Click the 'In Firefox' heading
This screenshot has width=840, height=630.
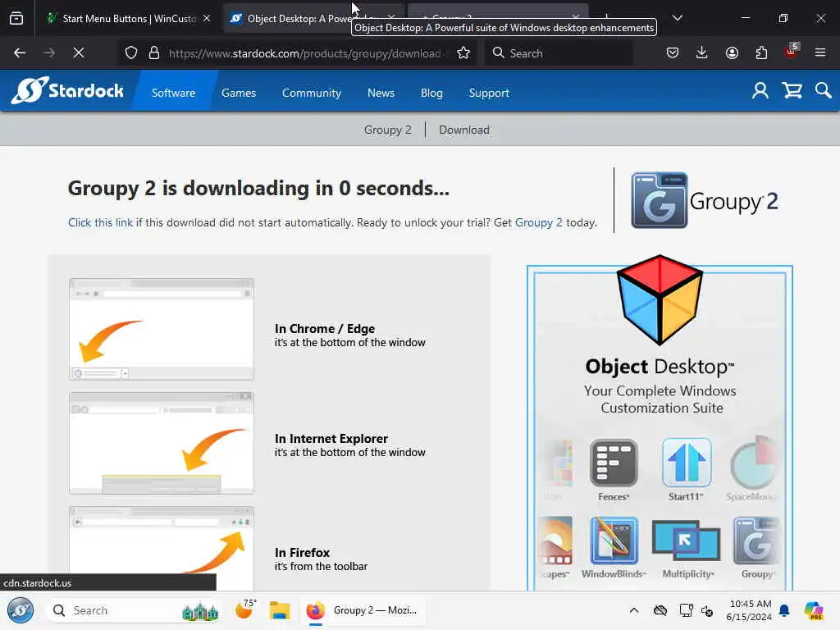pyautogui.click(x=302, y=552)
